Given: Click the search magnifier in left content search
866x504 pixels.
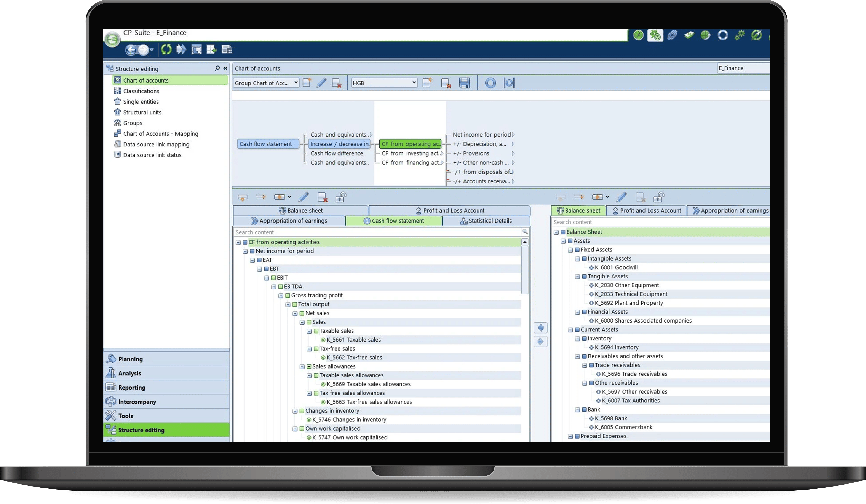Looking at the screenshot, I should (x=525, y=232).
